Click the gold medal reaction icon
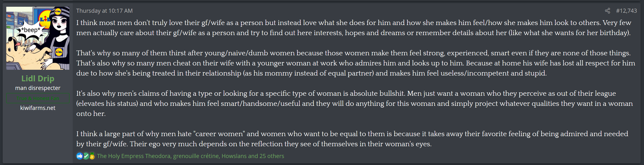644x165 pixels. click(92, 156)
